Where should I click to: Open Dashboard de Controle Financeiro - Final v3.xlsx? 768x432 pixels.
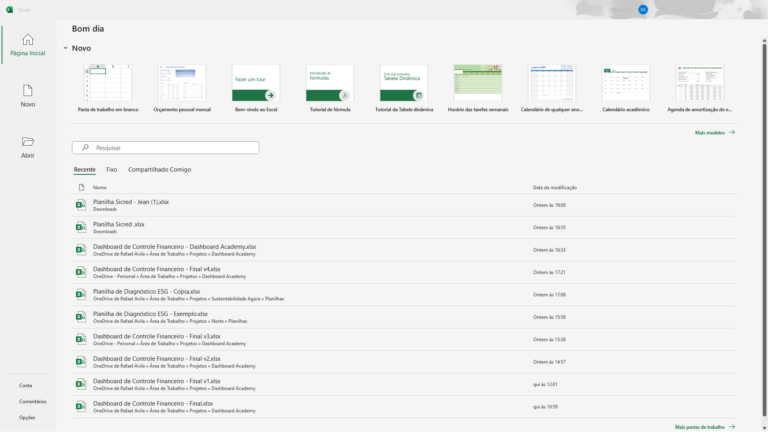pyautogui.click(x=404, y=339)
